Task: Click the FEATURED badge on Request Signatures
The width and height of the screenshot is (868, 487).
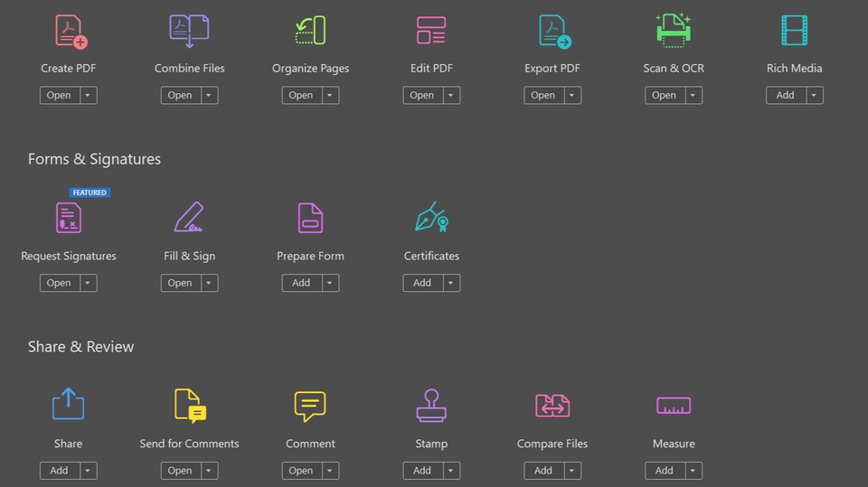Action: (x=90, y=192)
